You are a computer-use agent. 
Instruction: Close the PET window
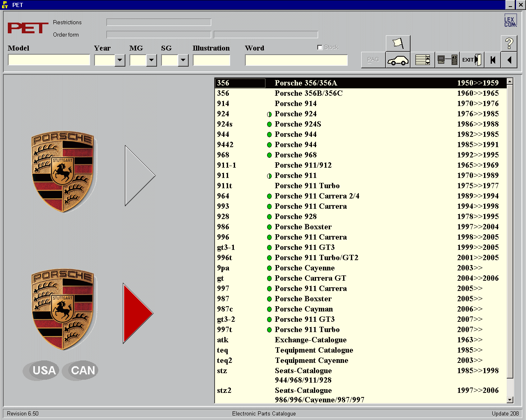click(520, 5)
